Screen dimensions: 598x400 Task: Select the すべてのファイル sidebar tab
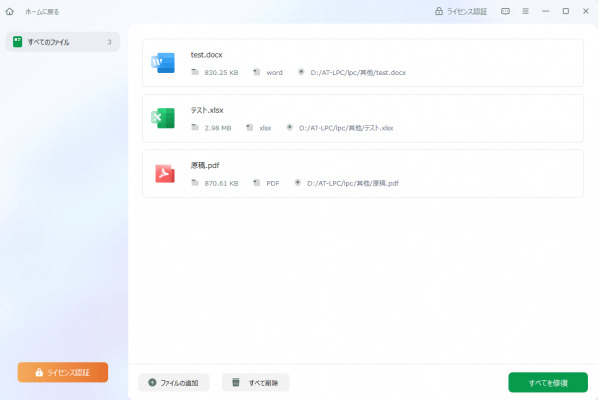click(x=63, y=42)
